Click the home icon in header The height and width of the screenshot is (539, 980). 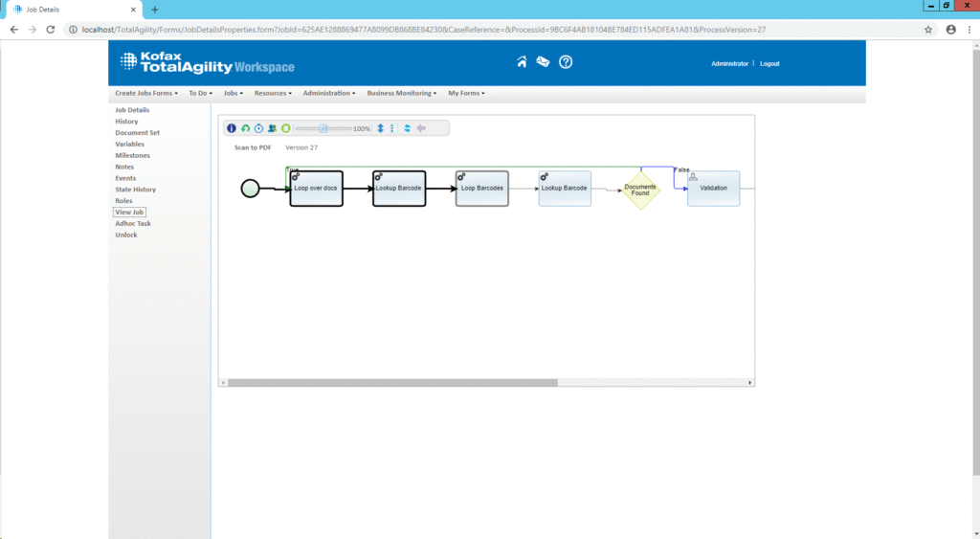(x=522, y=62)
